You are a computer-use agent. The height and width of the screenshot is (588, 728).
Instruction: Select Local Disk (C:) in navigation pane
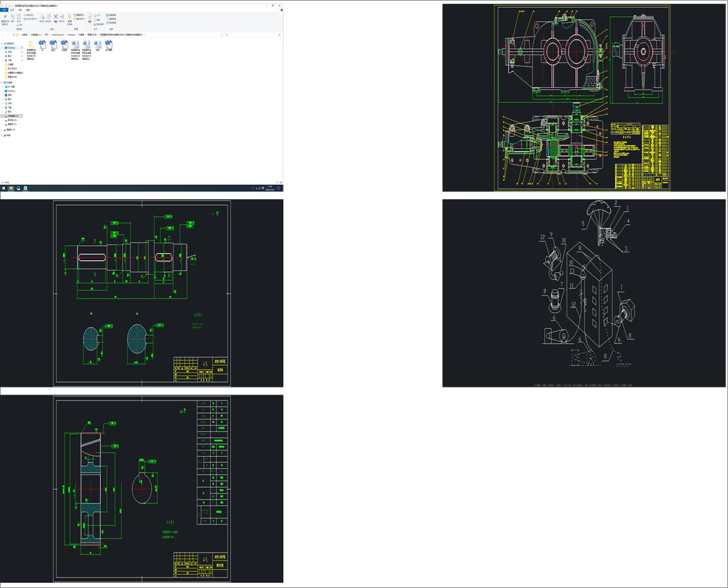[x=12, y=116]
